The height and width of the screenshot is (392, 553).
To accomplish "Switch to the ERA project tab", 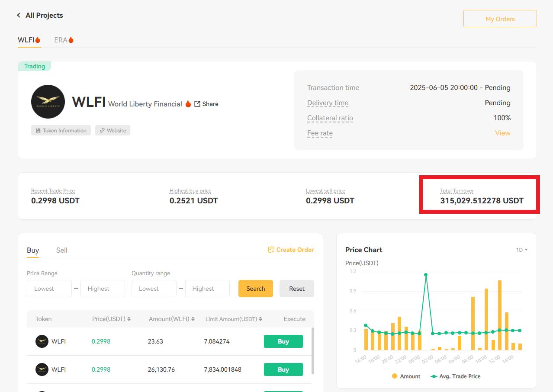I will point(64,40).
